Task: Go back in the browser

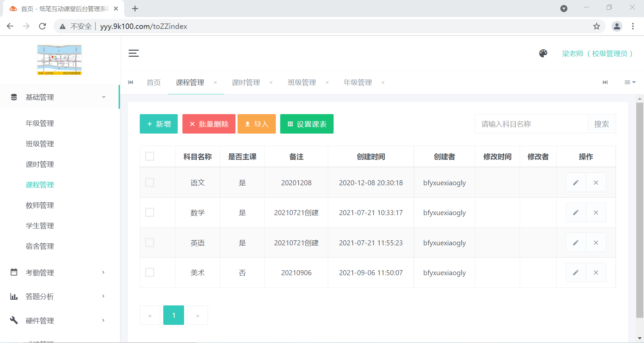Action: click(10, 26)
